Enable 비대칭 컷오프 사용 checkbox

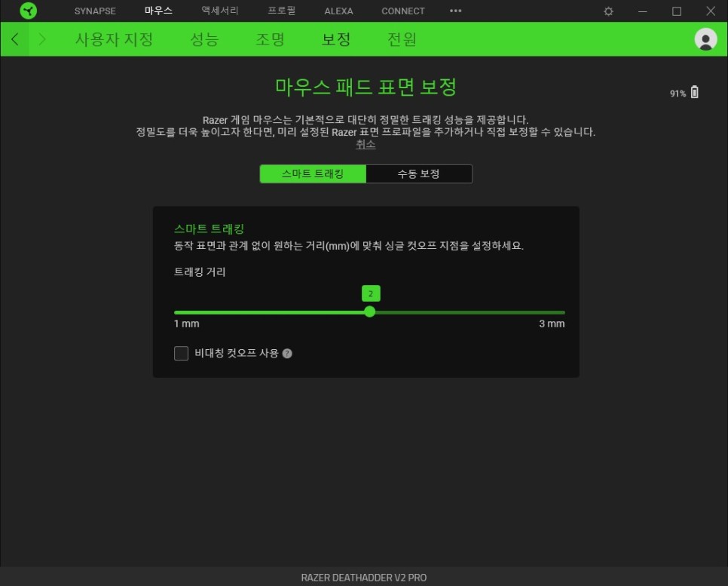(181, 353)
